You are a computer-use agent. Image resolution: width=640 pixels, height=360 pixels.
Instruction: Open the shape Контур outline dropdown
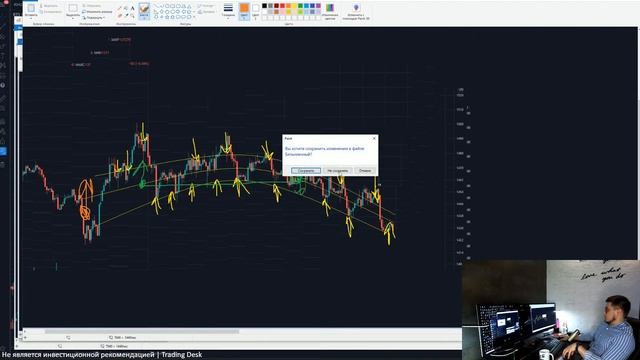point(206,6)
